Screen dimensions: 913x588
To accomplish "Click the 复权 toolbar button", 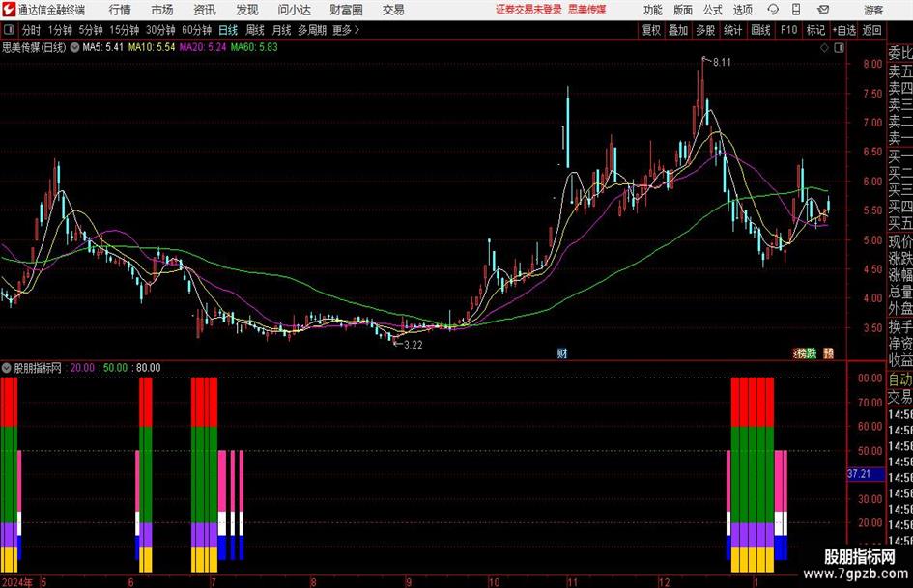I will pos(651,30).
